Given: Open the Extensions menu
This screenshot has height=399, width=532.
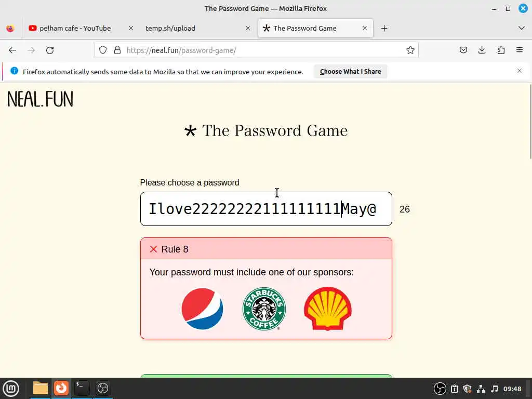Looking at the screenshot, I should tap(501, 50).
